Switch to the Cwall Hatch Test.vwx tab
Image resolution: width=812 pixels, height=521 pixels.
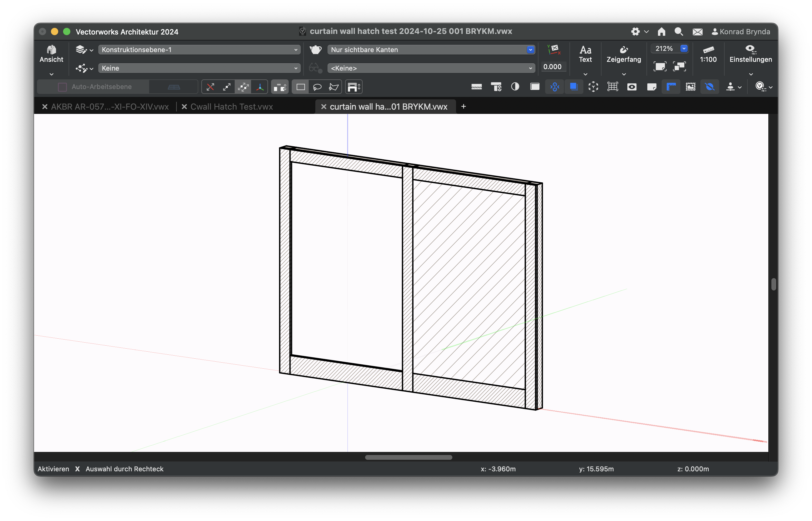(232, 107)
